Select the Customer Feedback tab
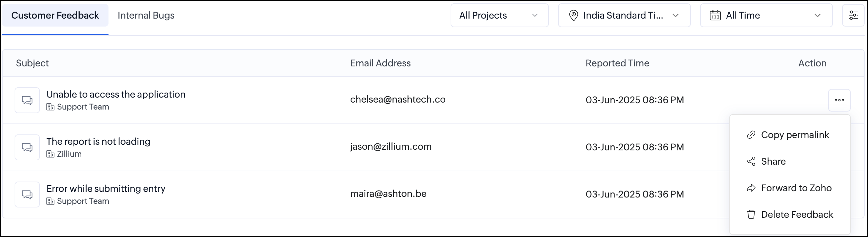 tap(55, 16)
